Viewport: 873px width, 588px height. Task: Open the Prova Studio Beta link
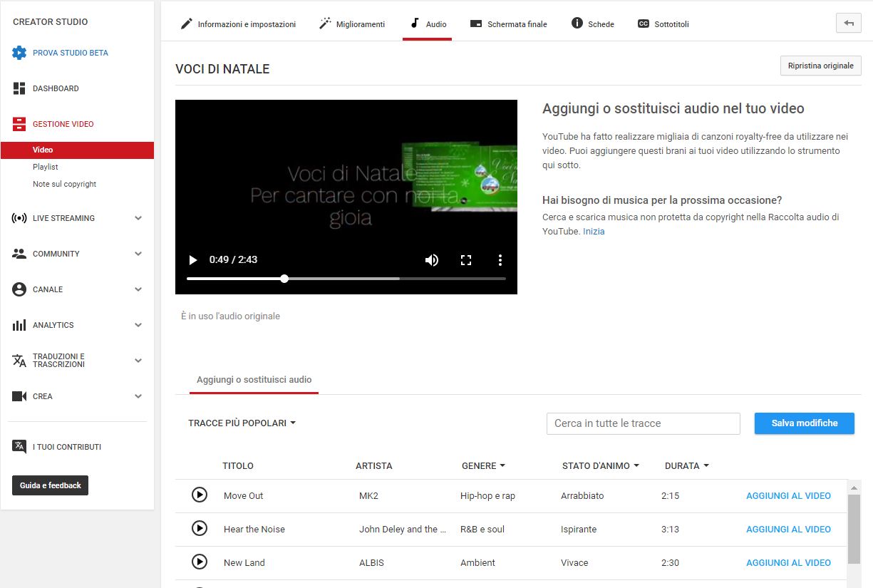[71, 53]
